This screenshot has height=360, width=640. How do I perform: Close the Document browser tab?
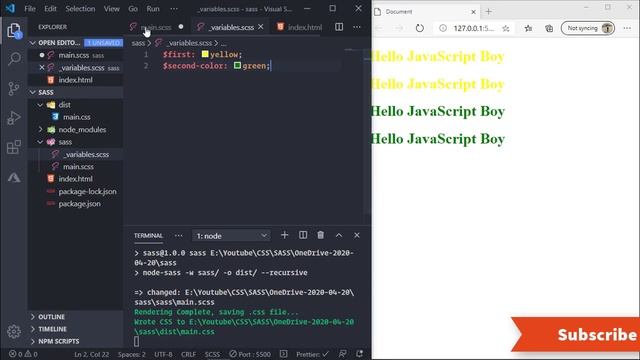click(473, 12)
